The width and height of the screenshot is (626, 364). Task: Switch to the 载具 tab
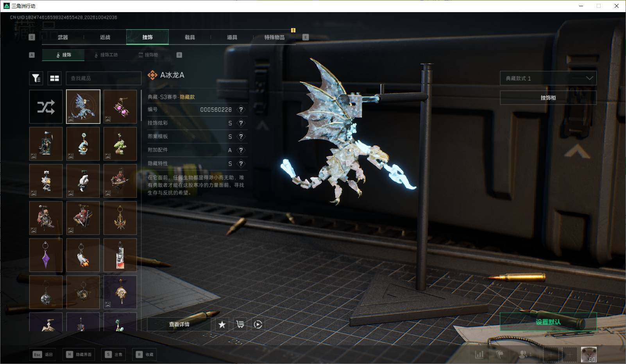[x=190, y=37]
